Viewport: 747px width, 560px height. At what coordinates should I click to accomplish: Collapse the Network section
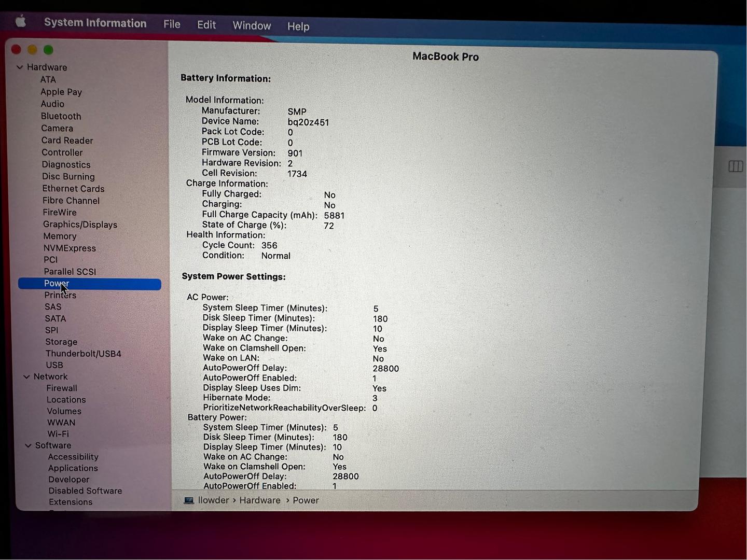26,377
